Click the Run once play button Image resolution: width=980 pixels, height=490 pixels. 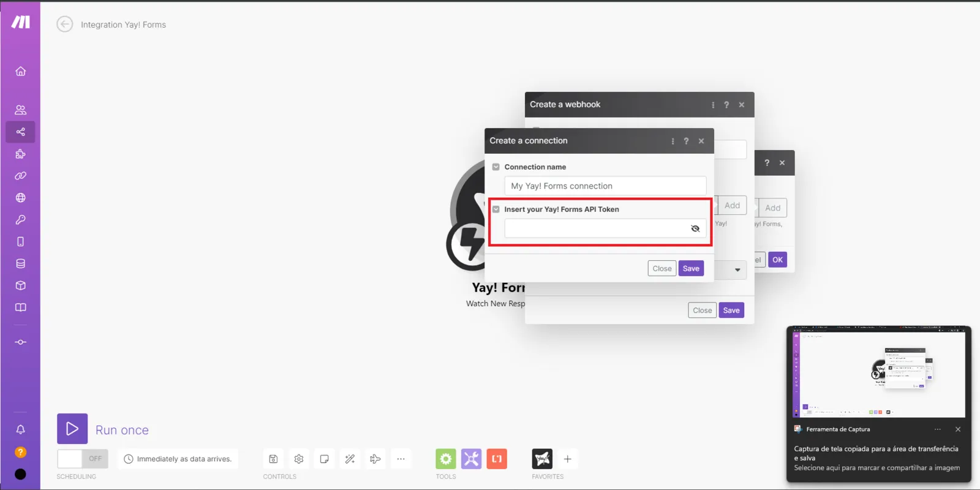pos(72,429)
